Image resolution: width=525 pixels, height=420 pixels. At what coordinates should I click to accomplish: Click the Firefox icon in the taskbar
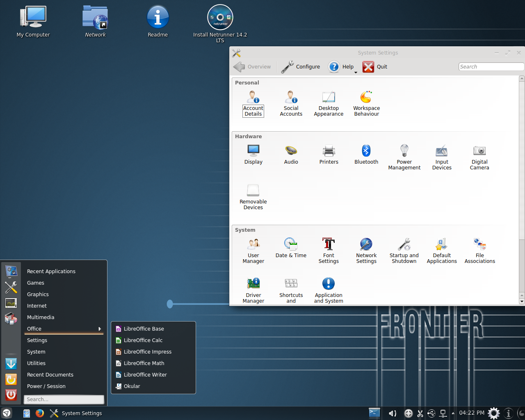coord(40,413)
